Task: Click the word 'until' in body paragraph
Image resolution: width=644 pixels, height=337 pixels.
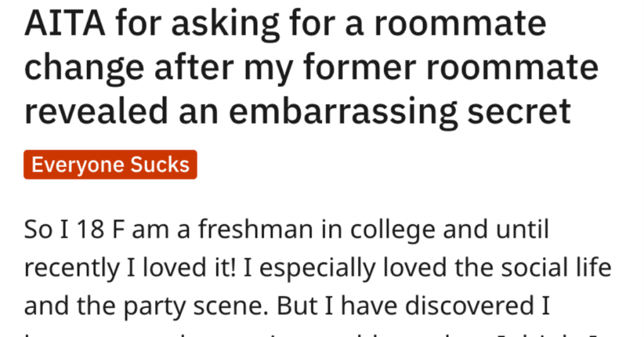Action: pyautogui.click(x=522, y=229)
